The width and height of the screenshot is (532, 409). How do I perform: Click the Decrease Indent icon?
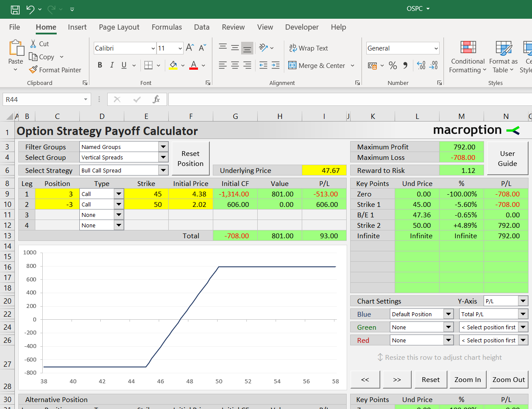(x=263, y=65)
